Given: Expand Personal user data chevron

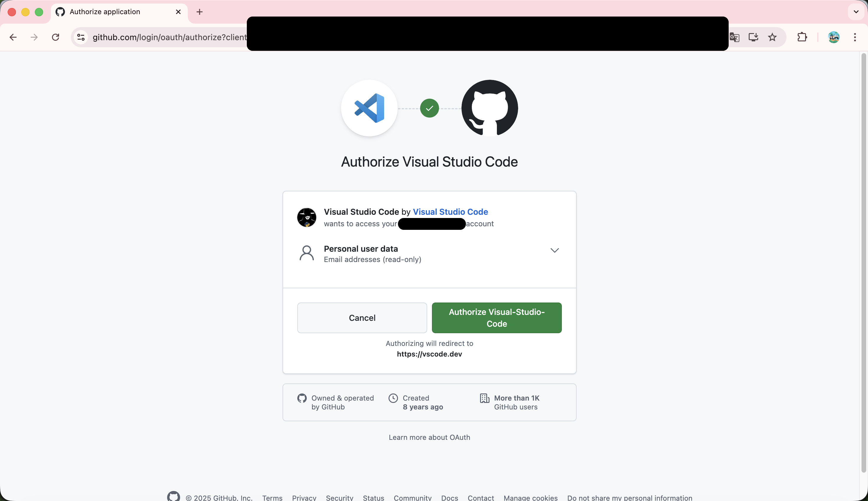Looking at the screenshot, I should tap(554, 250).
